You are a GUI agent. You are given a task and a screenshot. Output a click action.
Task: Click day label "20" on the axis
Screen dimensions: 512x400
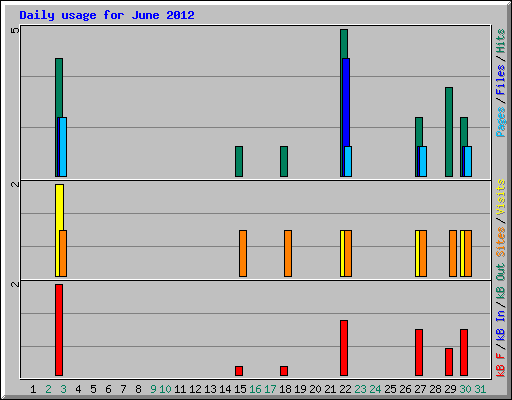click(x=315, y=389)
